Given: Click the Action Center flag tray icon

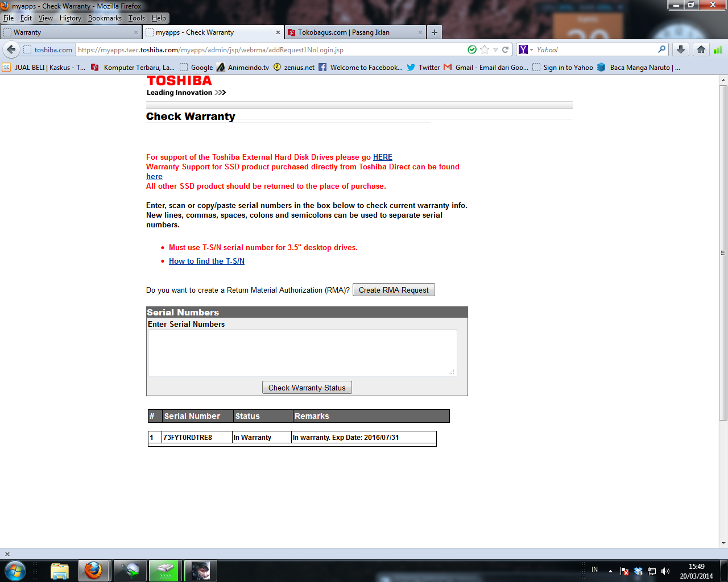Looking at the screenshot, I should (624, 571).
